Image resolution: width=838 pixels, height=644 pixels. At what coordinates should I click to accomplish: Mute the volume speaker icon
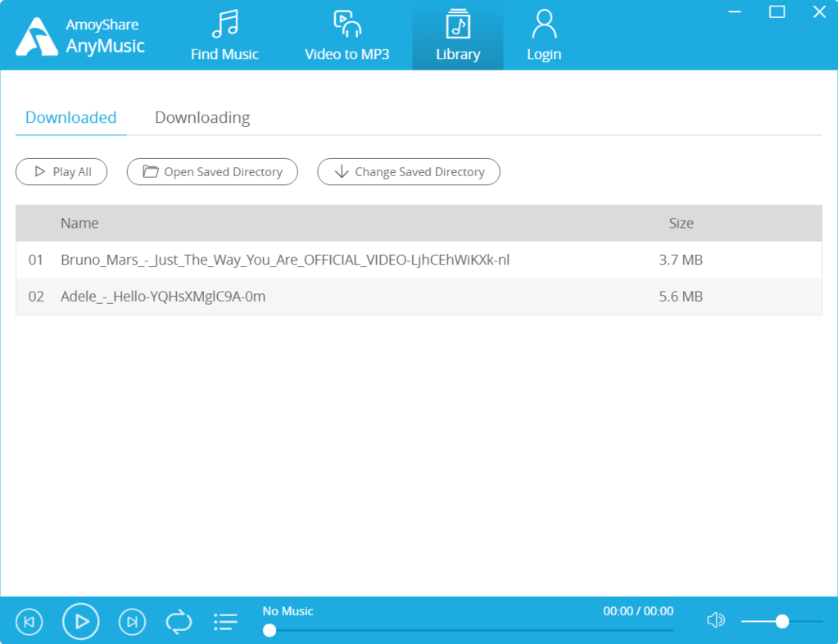pyautogui.click(x=716, y=620)
